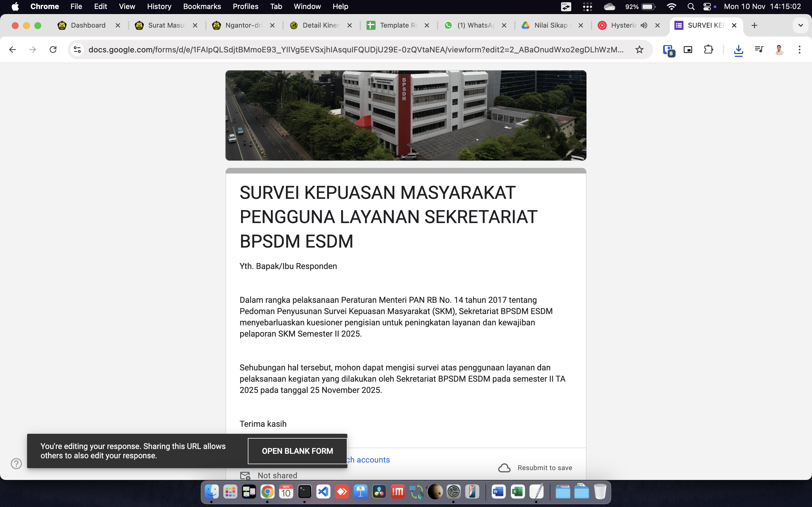Open the macOS Control Center toggle
The image size is (812, 507).
707,7
